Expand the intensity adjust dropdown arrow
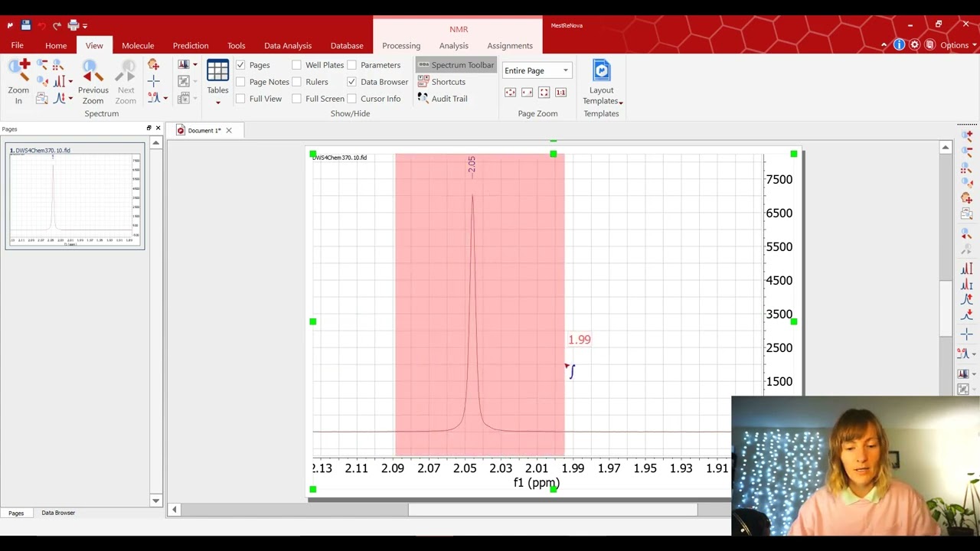 tap(70, 98)
